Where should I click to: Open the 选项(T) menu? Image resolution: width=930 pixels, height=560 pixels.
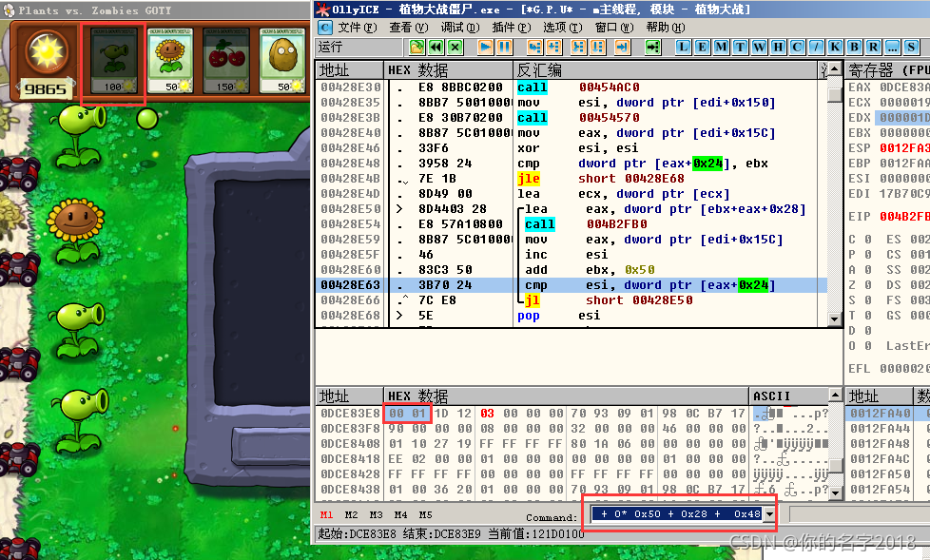[562, 28]
